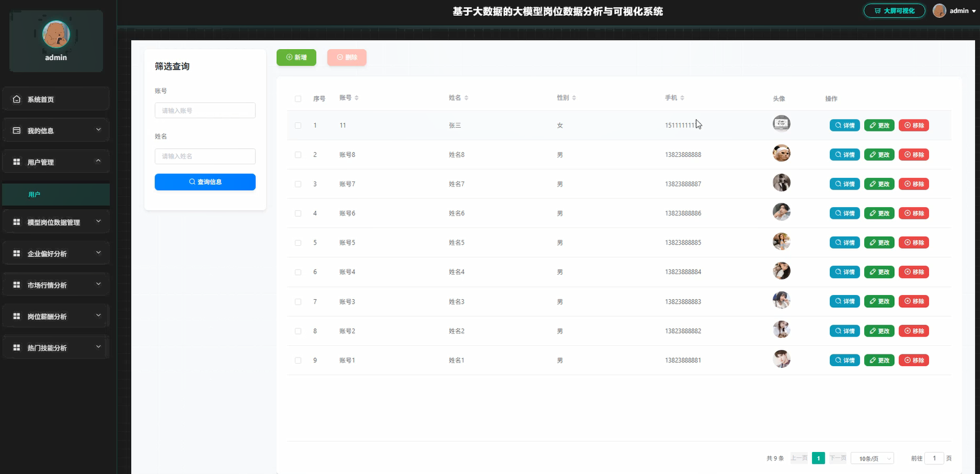The height and width of the screenshot is (474, 980).
Task: Click the grid icon beside 岗位薪酬分析
Action: tap(17, 316)
